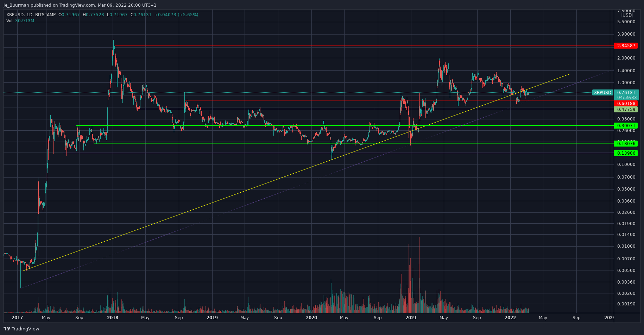Click the green 0.18076 price label

click(626, 144)
